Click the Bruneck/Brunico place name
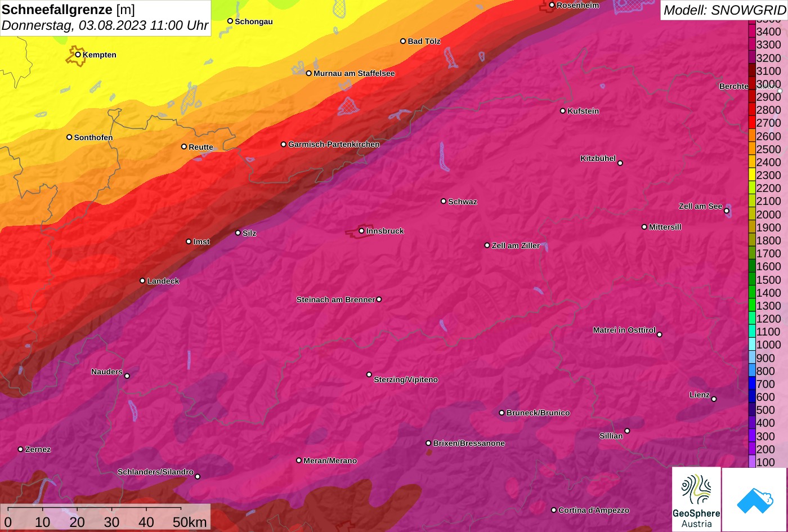Image resolution: width=788 pixels, height=532 pixels. (x=538, y=413)
